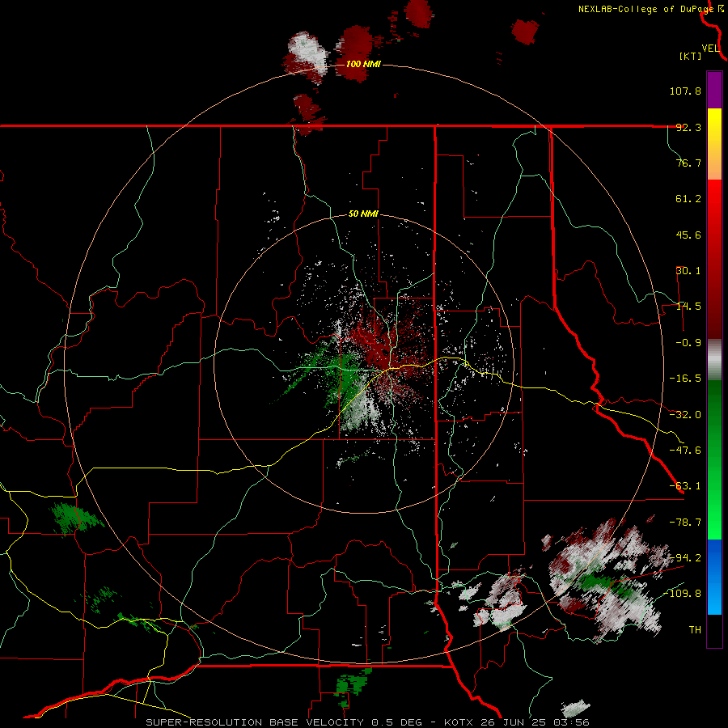Image resolution: width=728 pixels, height=728 pixels.
Task: Click the -32.0 velocity scale value
Action: click(x=685, y=415)
